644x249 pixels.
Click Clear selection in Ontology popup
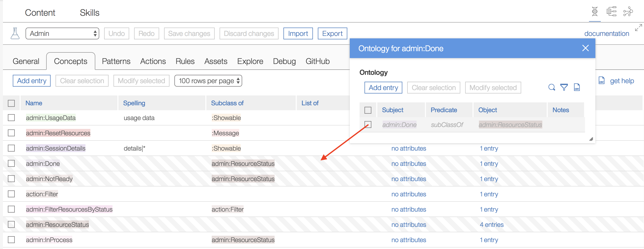click(x=434, y=88)
